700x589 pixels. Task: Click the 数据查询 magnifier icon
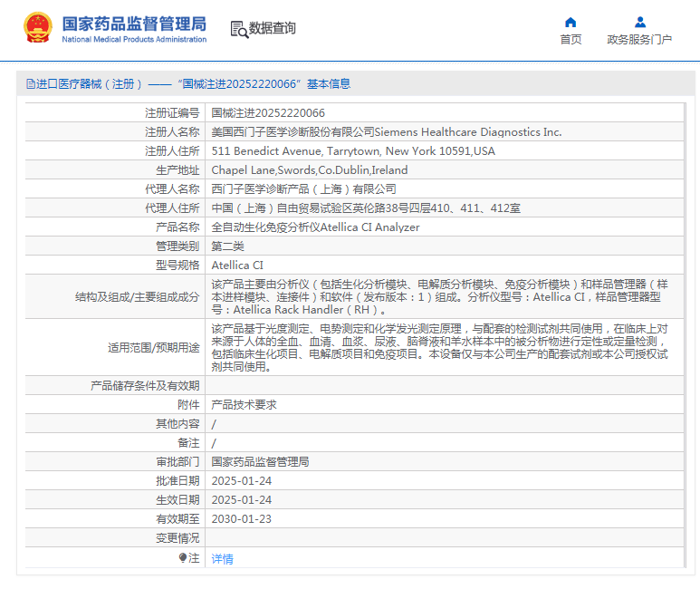coord(238,29)
